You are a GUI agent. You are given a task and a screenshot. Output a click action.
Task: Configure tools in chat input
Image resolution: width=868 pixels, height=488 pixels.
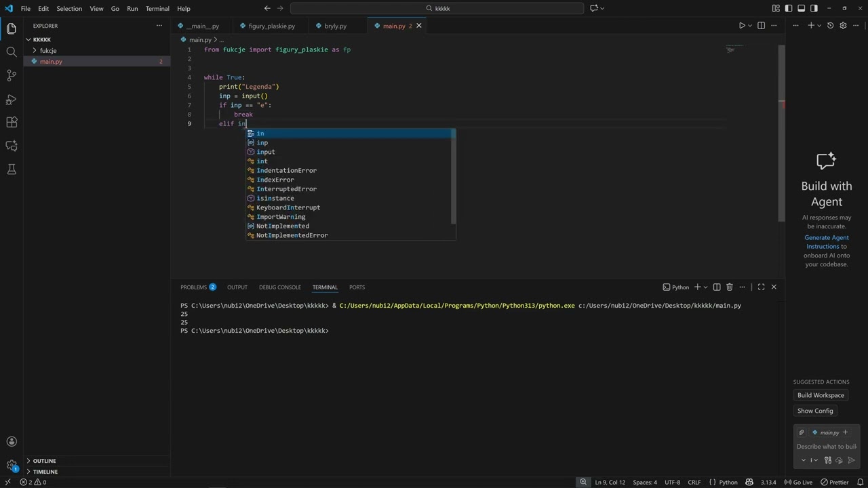(x=828, y=460)
